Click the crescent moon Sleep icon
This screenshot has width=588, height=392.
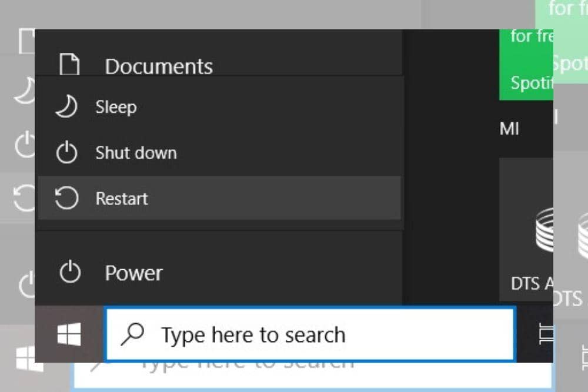point(66,107)
